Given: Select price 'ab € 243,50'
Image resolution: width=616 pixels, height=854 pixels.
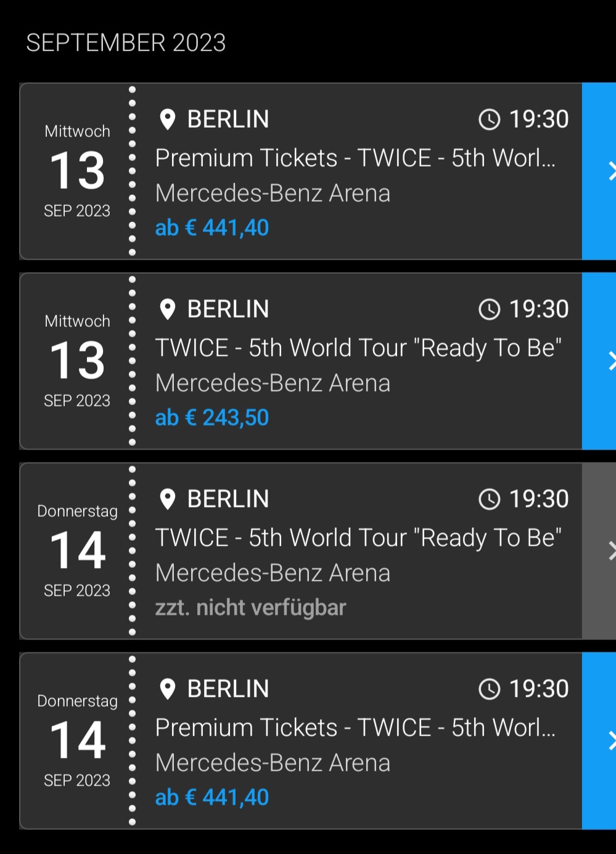Looking at the screenshot, I should (x=212, y=418).
